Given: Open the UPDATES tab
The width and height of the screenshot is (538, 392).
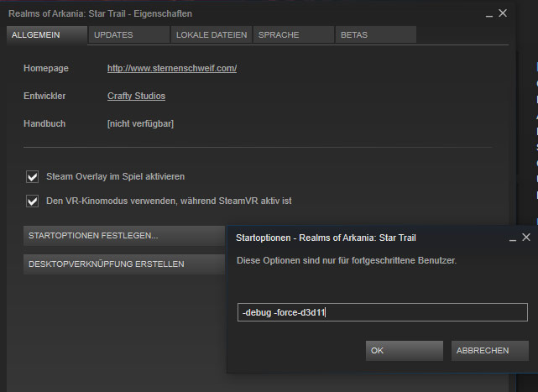Looking at the screenshot, I should [x=129, y=35].
